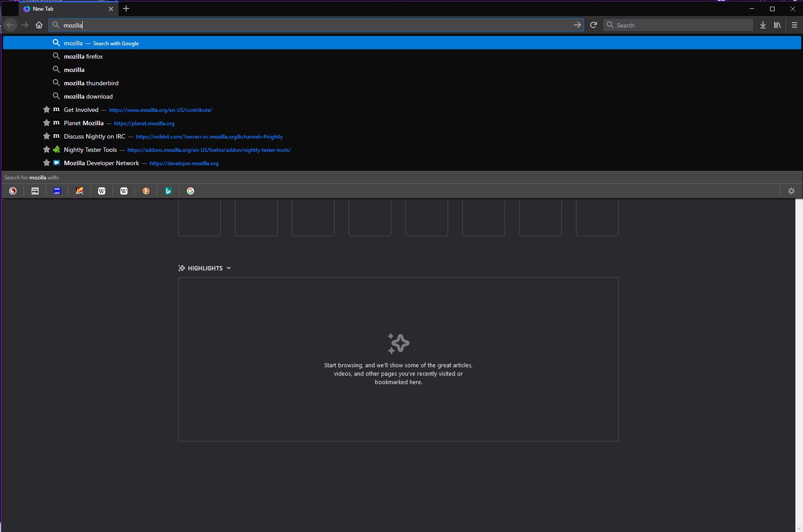Search with the WWW JDIC engine icon
This screenshot has height=532, width=803.
pyautogui.click(x=57, y=191)
